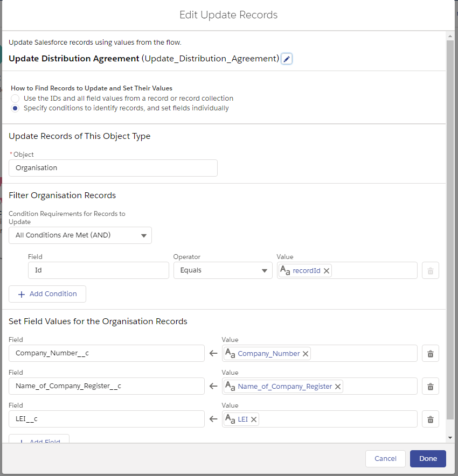This screenshot has width=458, height=476.
Task: Click the Organisation object field
Action: (x=113, y=168)
